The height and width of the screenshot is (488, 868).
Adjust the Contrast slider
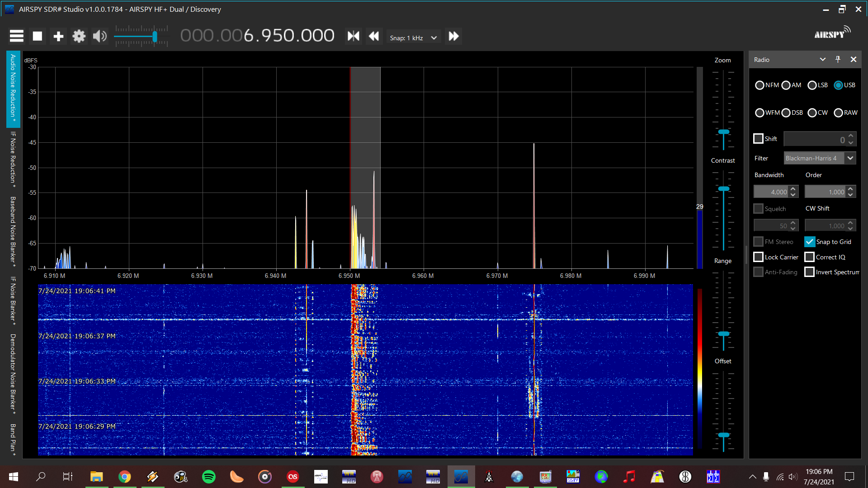pyautogui.click(x=724, y=189)
